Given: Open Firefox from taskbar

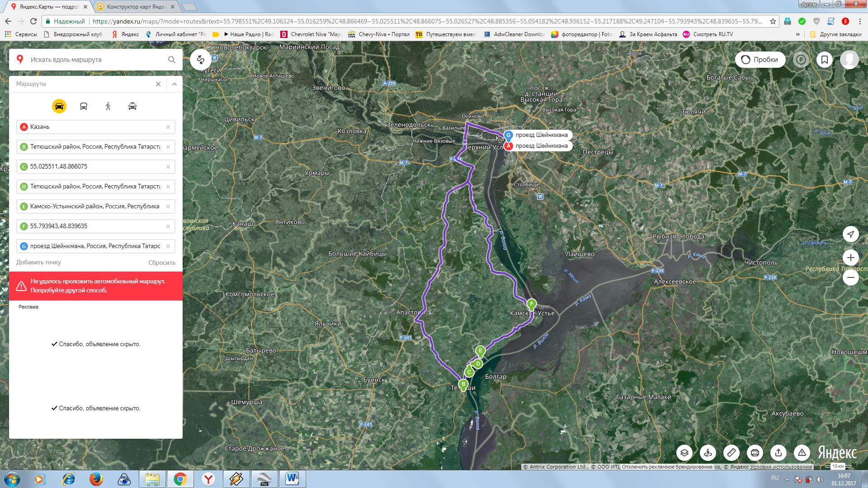Looking at the screenshot, I should point(96,479).
